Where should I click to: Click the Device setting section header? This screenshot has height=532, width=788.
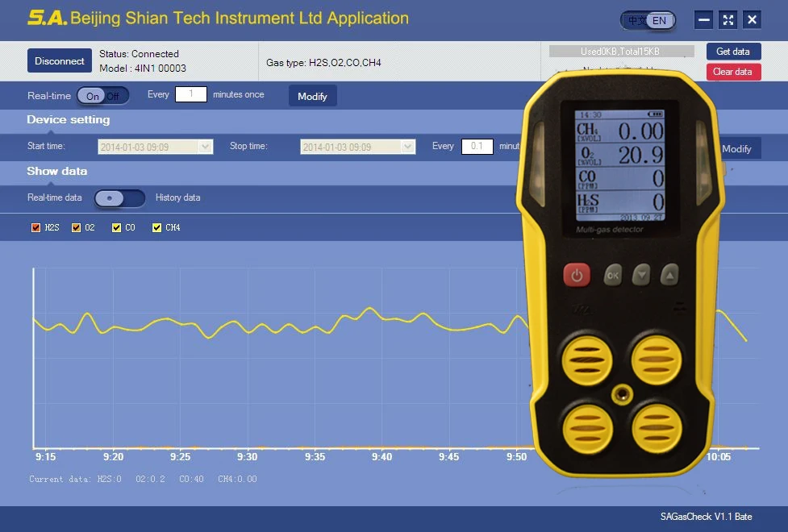(x=69, y=119)
